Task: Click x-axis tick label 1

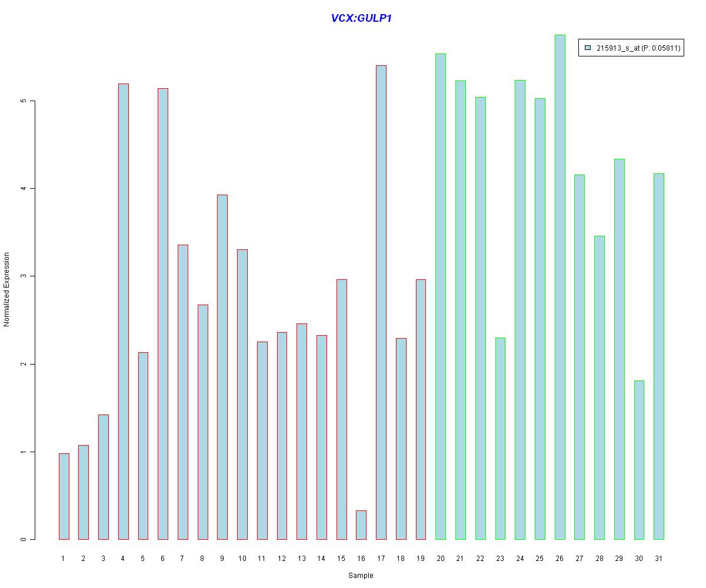Action: [x=64, y=558]
